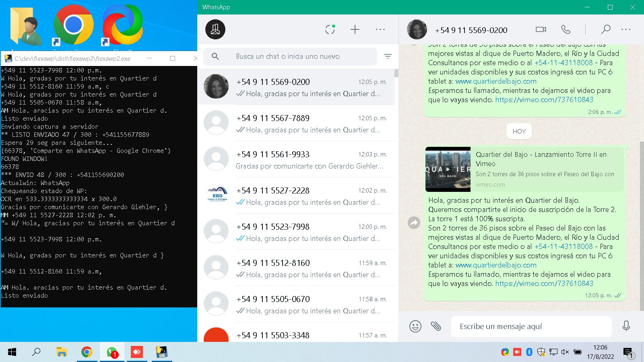The height and width of the screenshot is (362, 644).
Task: Open www.quartierdelbajo.com link in latest message
Action: (496, 265)
